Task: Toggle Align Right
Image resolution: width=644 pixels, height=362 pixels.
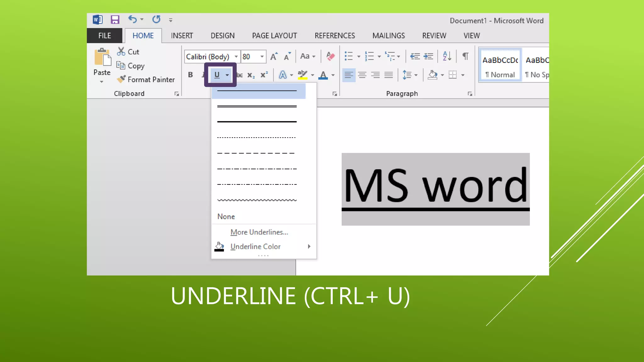Action: [x=375, y=75]
